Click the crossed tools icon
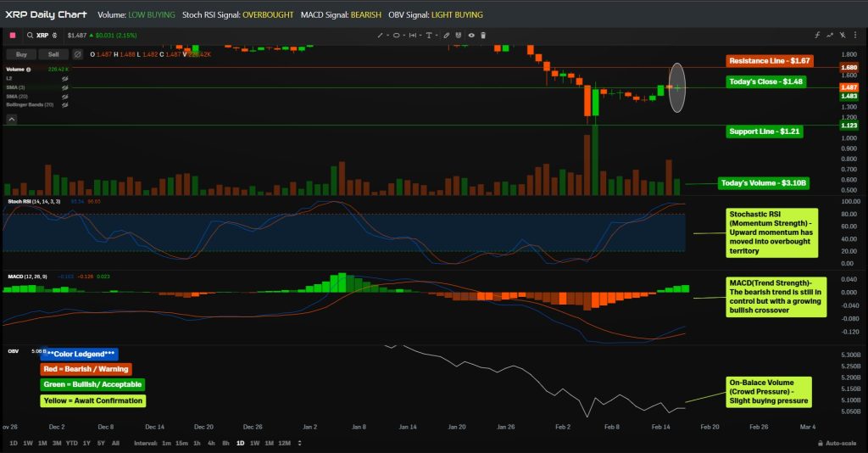This screenshot has width=868, height=453. pyautogui.click(x=843, y=35)
